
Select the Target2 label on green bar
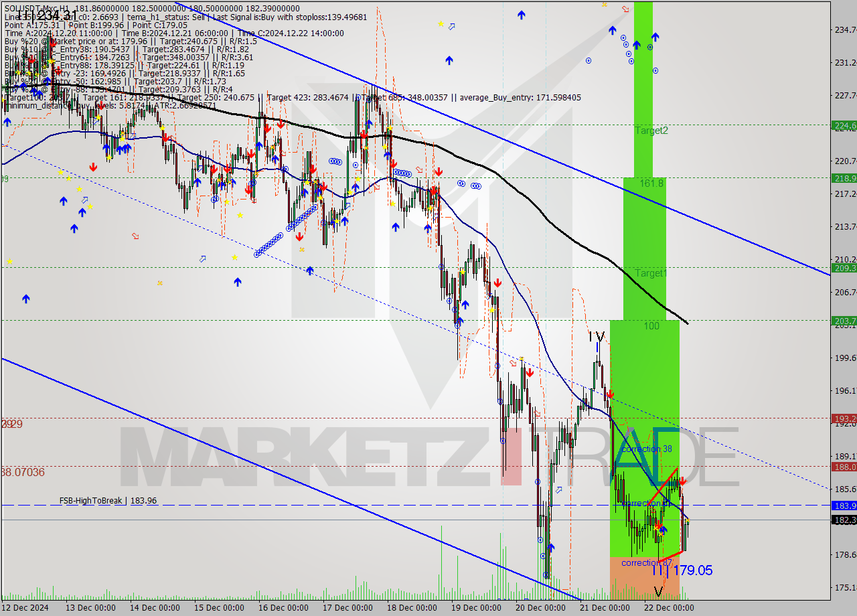pyautogui.click(x=651, y=131)
